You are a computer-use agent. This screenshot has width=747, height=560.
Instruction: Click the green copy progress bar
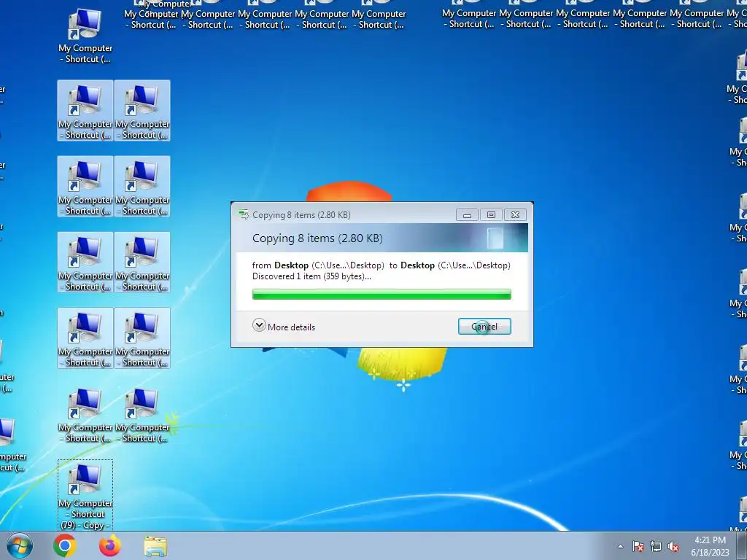[x=382, y=295]
